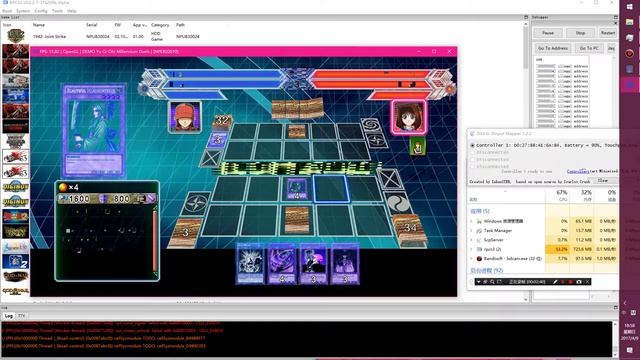Click the Controller link in DS4 Mapper
Viewport: 640px width, 360px height.
pyautogui.click(x=577, y=171)
